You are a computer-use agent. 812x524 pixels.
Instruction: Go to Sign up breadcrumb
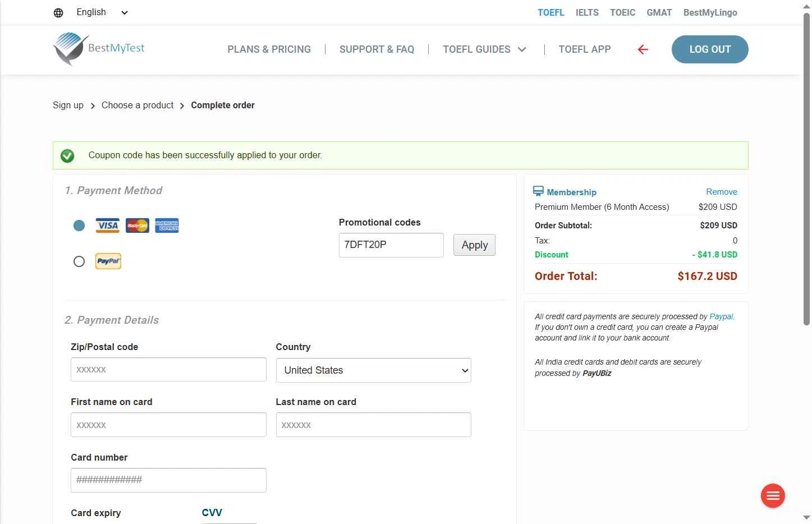[x=68, y=105]
